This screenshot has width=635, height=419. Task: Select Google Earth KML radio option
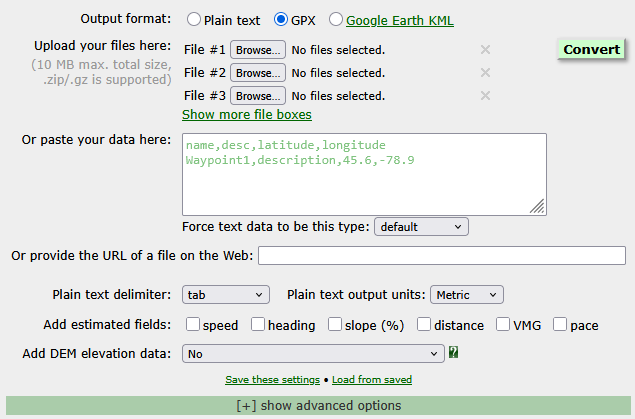point(336,19)
